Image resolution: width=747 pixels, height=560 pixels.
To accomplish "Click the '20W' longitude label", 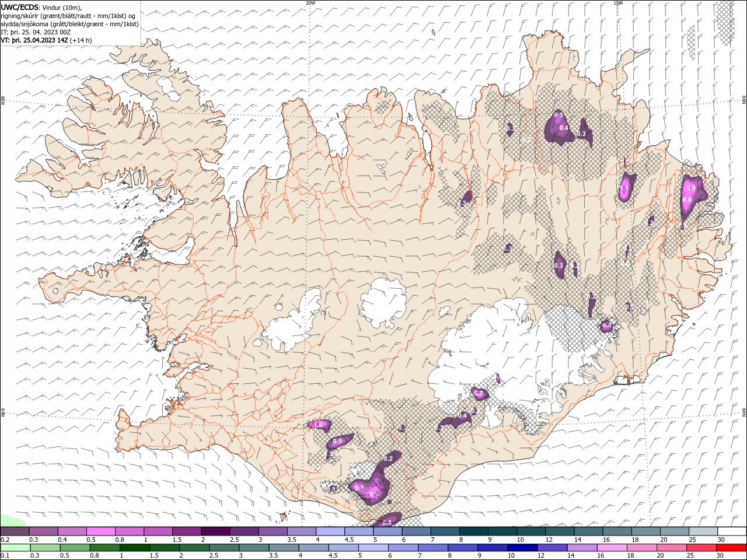I will click(311, 3).
